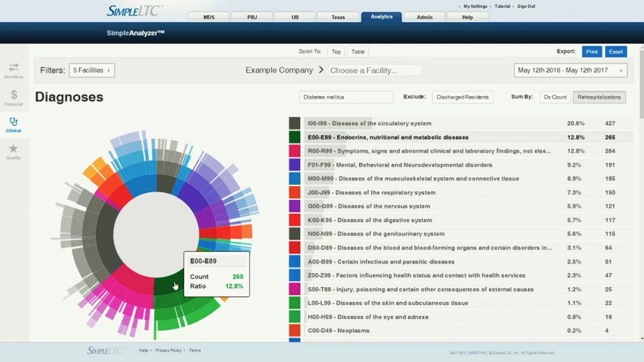Toggle the Discharged Residents exclusion
Viewport: 644px width, 362px height.
tap(463, 97)
